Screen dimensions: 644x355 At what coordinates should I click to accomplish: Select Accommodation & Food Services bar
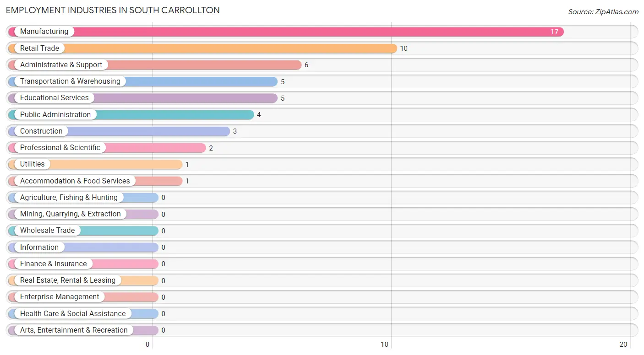pos(95,181)
